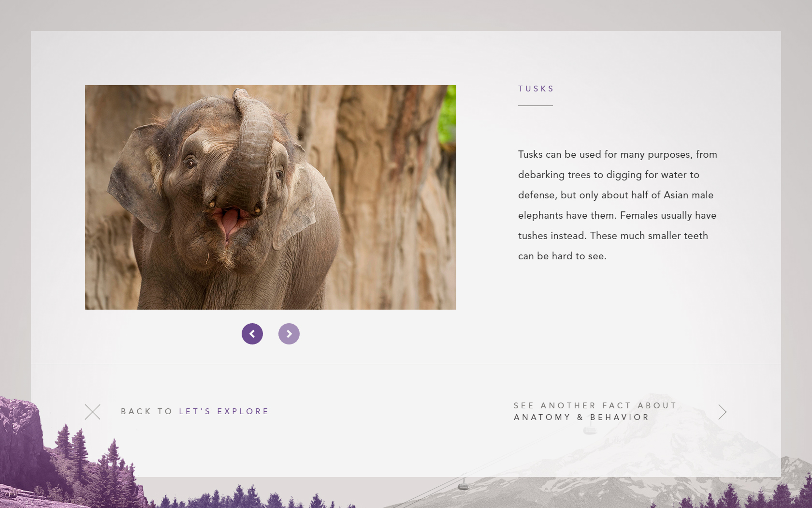Go to the previous elephant photo
The height and width of the screenshot is (508, 812).
(x=252, y=334)
